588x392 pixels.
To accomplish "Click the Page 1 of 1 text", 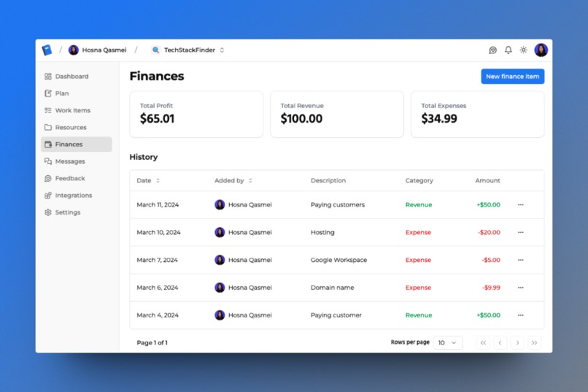I will [x=152, y=343].
